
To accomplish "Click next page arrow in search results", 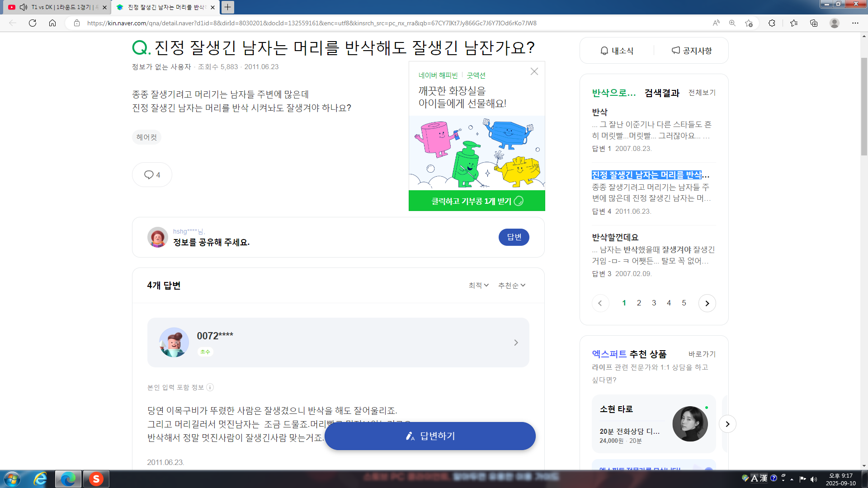I will (x=707, y=303).
